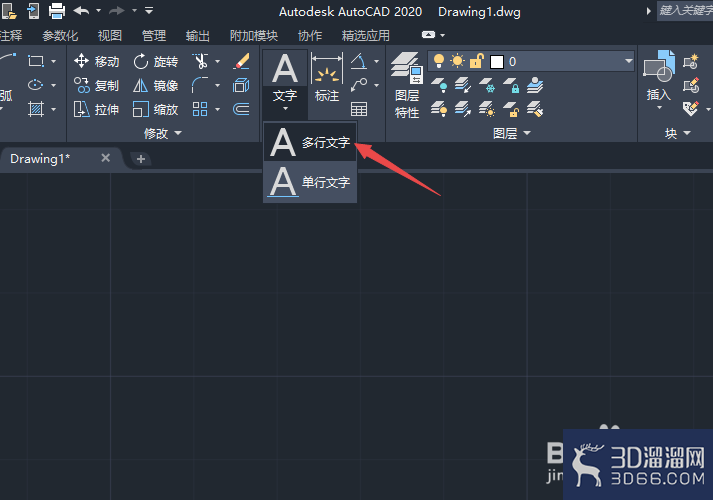
Task: Click the Move (移动) tool
Action: tap(96, 61)
